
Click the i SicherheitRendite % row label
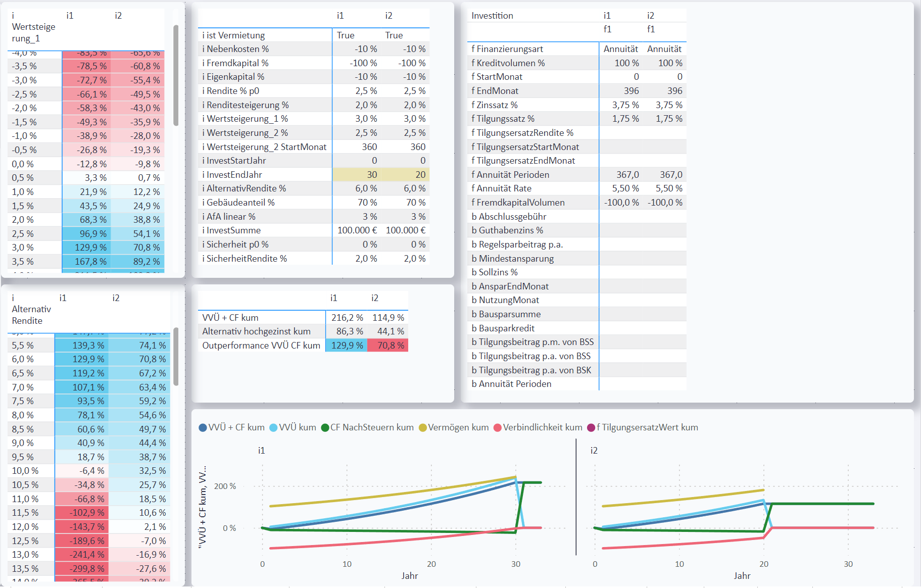coord(245,259)
